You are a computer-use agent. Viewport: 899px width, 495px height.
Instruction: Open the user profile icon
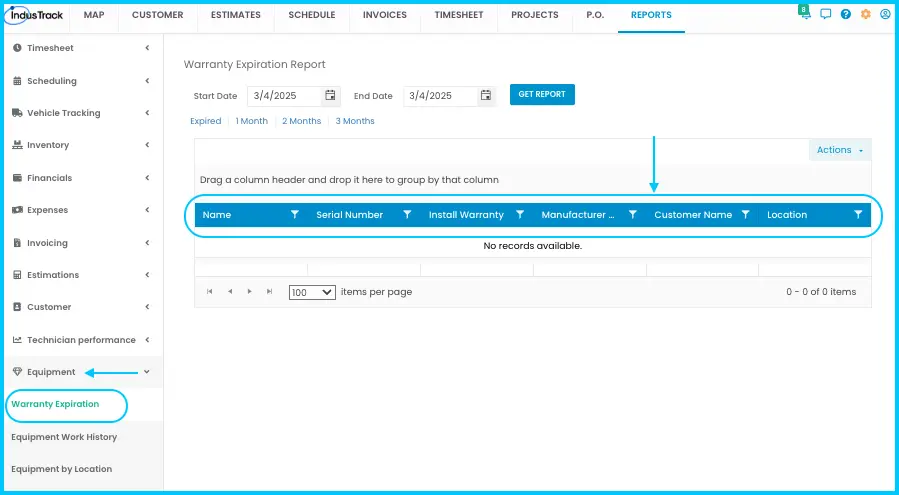point(885,14)
